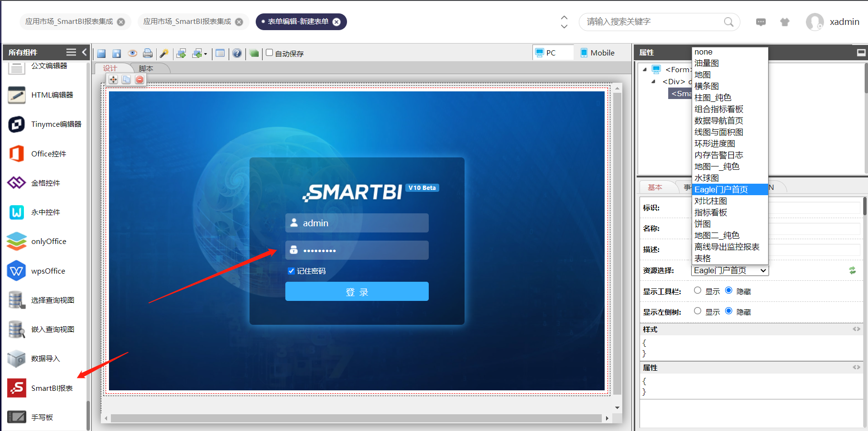This screenshot has height=431, width=868.
Task: Toggle the 记住密码 checkbox
Action: 291,271
